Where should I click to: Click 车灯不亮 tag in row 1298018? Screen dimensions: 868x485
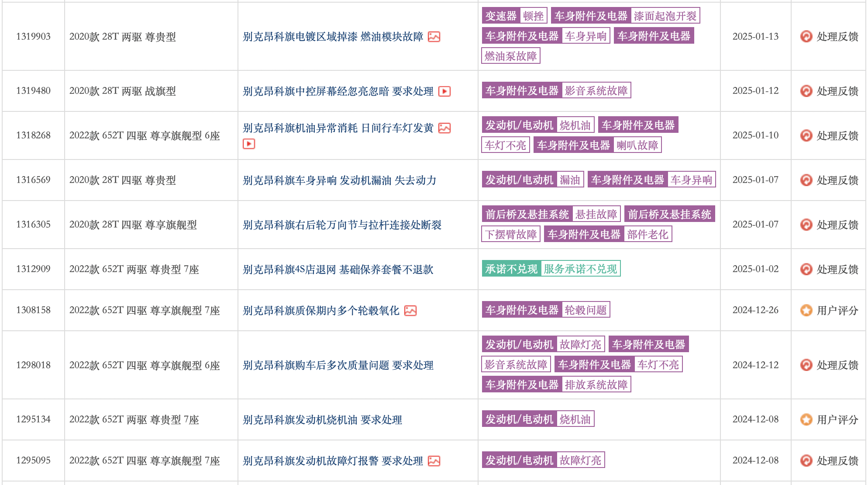pos(658,365)
